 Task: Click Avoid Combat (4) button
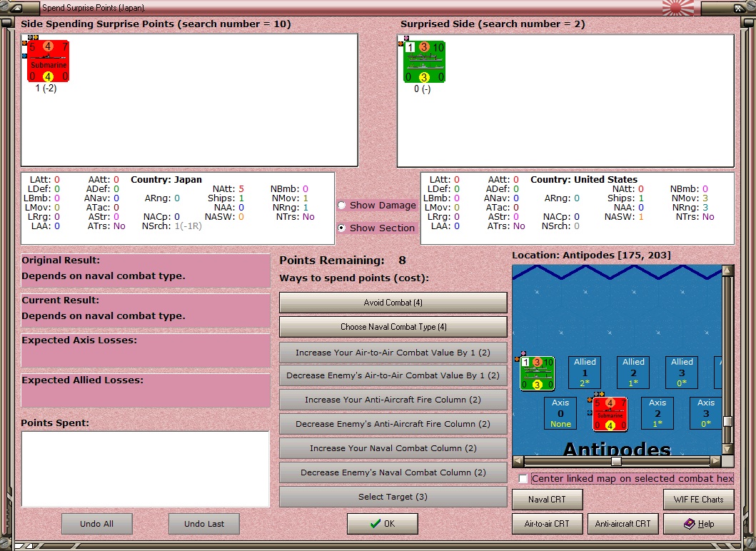coord(393,303)
